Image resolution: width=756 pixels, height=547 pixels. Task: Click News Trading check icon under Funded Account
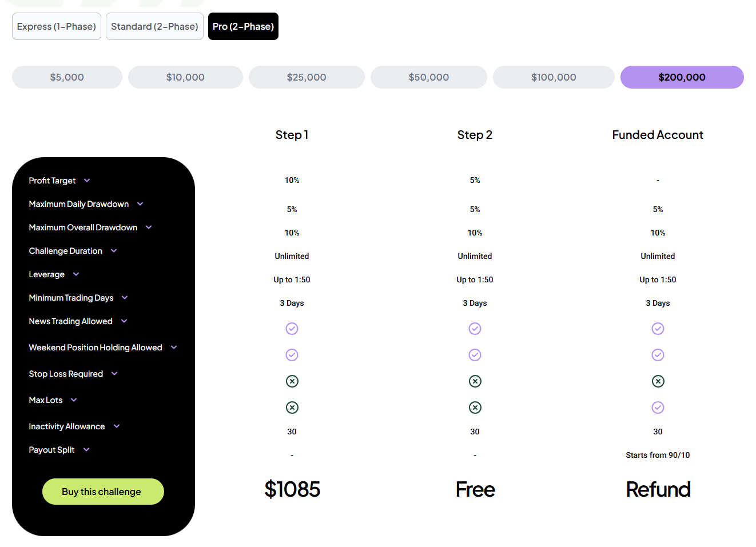(658, 329)
